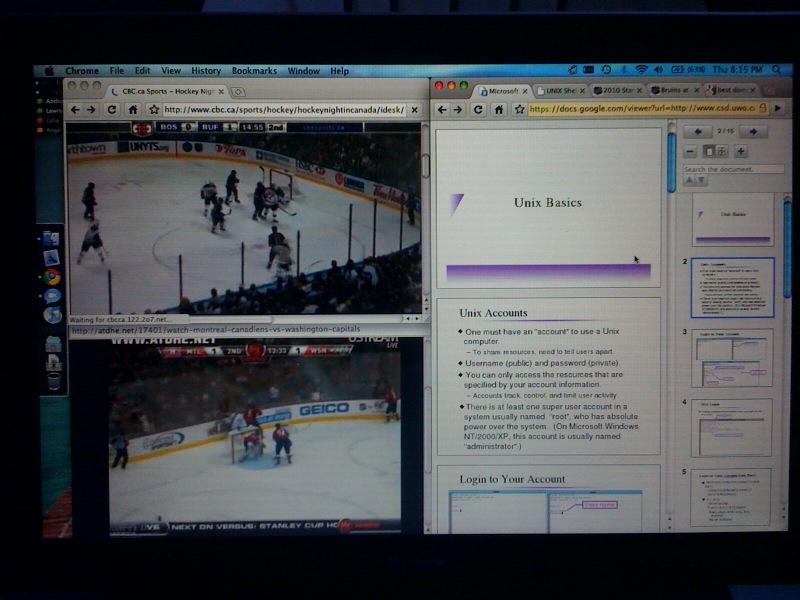Reload the Google Docs viewer page
800x600 pixels.
[478, 109]
